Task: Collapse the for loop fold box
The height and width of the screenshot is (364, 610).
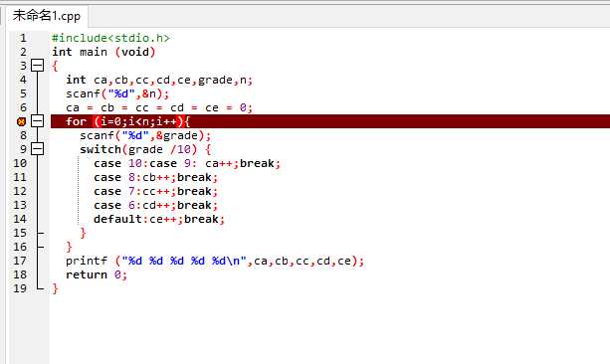Action: pyautogui.click(x=38, y=121)
